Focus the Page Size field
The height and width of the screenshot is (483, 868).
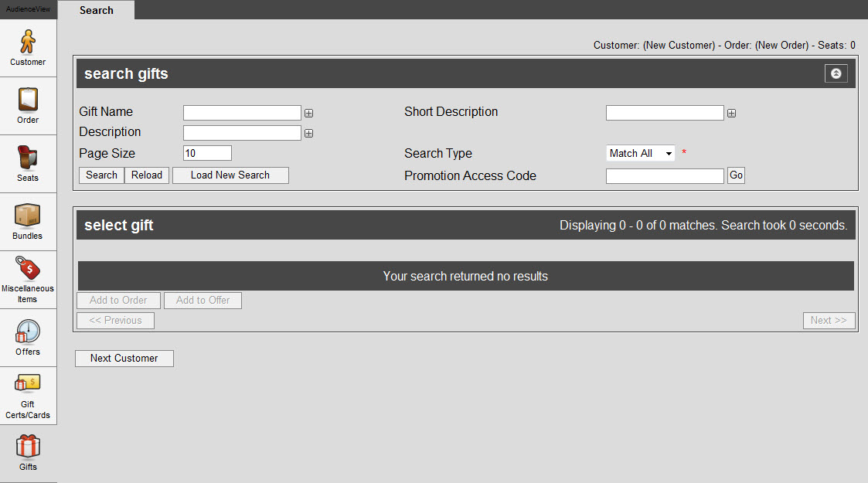coord(207,153)
